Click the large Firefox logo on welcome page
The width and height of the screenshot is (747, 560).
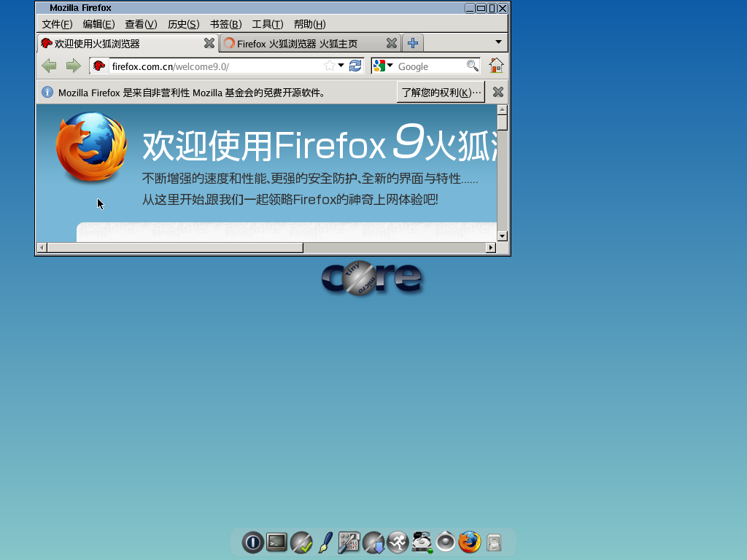coord(91,147)
